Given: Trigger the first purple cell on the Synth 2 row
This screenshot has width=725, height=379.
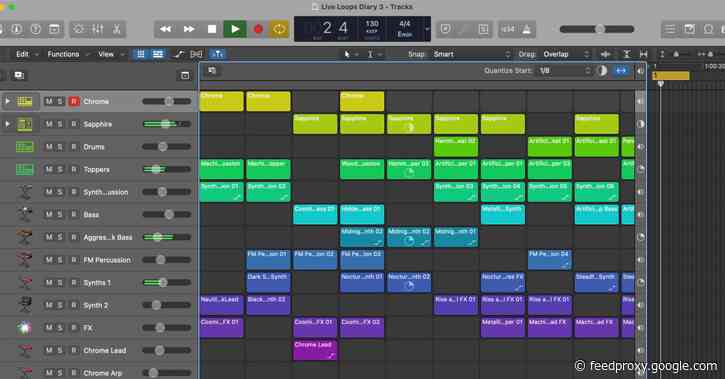Looking at the screenshot, I should [221, 305].
